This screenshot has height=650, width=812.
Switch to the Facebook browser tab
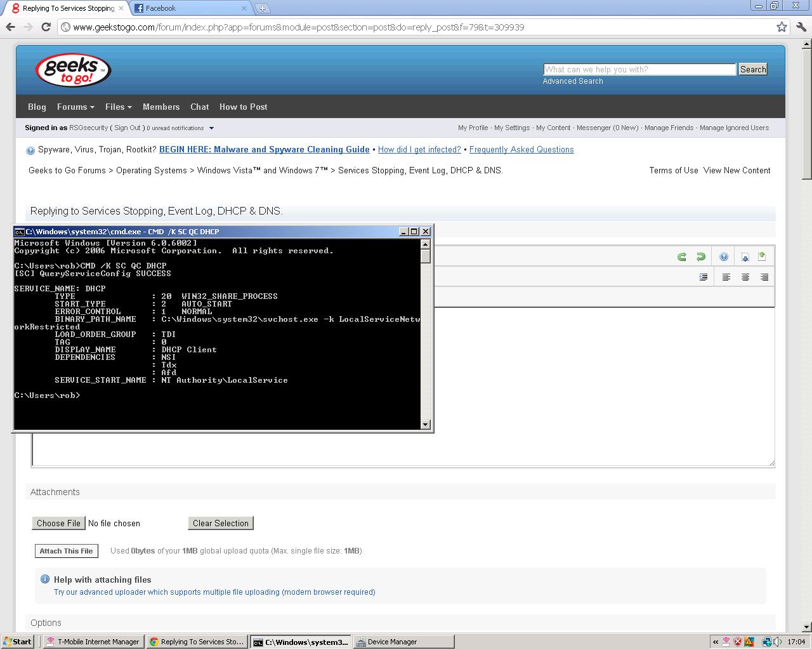[x=190, y=8]
